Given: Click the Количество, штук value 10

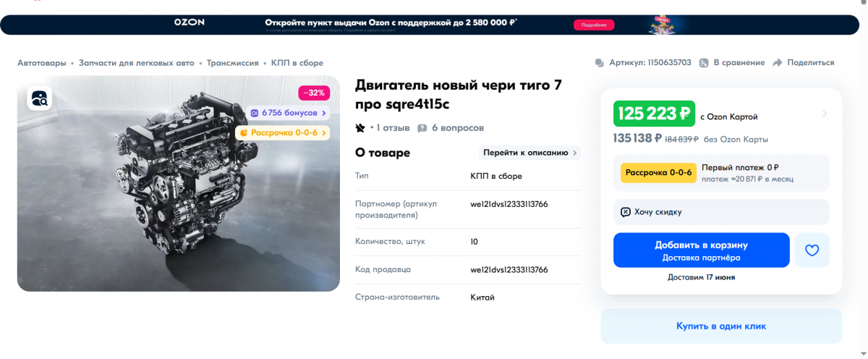Looking at the screenshot, I should click(474, 242).
